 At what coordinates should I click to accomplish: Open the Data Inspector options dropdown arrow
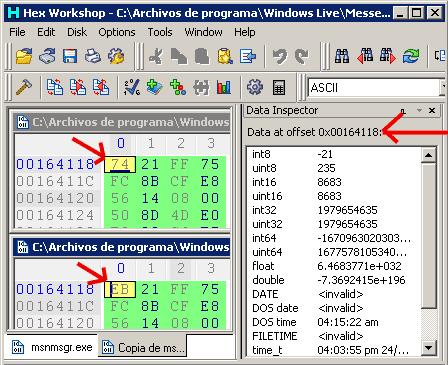(x=419, y=110)
